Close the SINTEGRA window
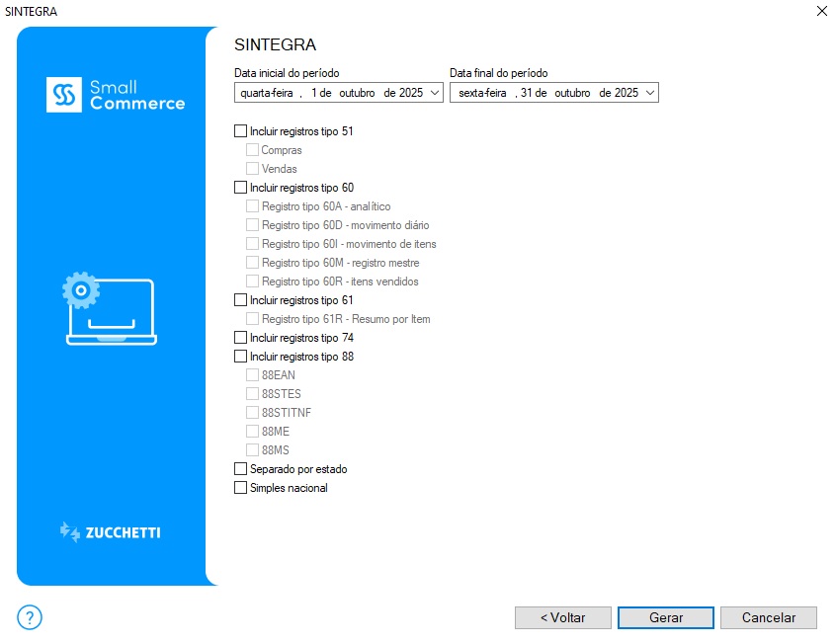The image size is (836, 644). [x=821, y=11]
